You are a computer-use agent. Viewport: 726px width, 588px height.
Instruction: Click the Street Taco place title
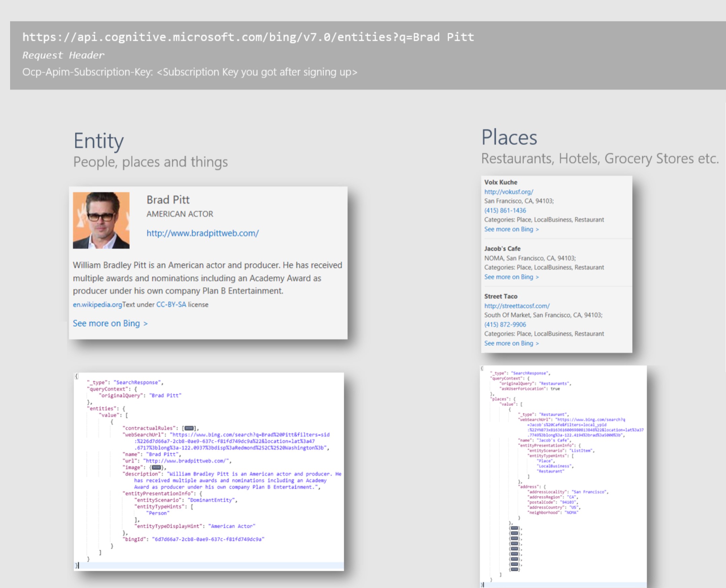[x=501, y=296]
